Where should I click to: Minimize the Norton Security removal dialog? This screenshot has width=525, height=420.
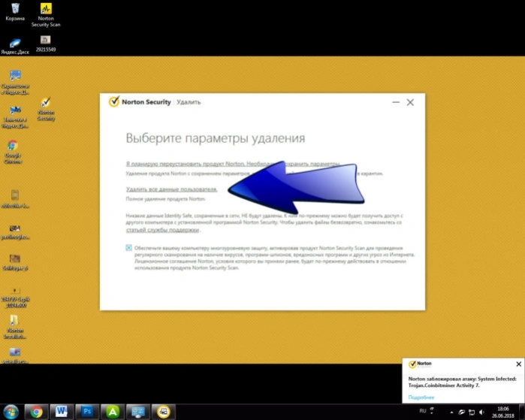[x=396, y=102]
